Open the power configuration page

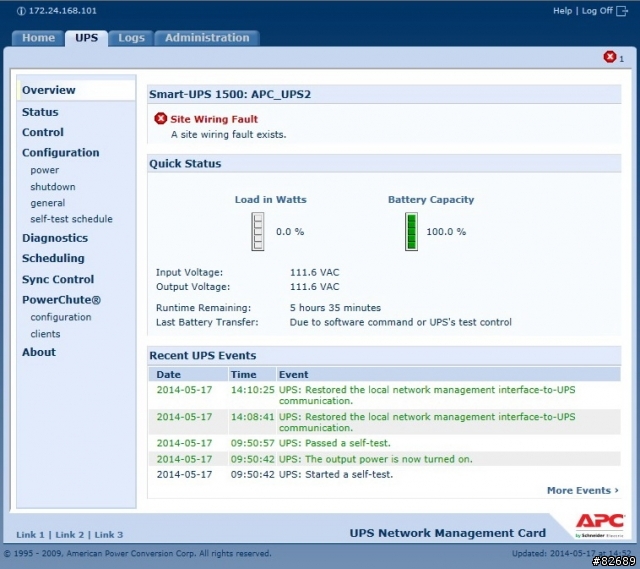tap(44, 170)
